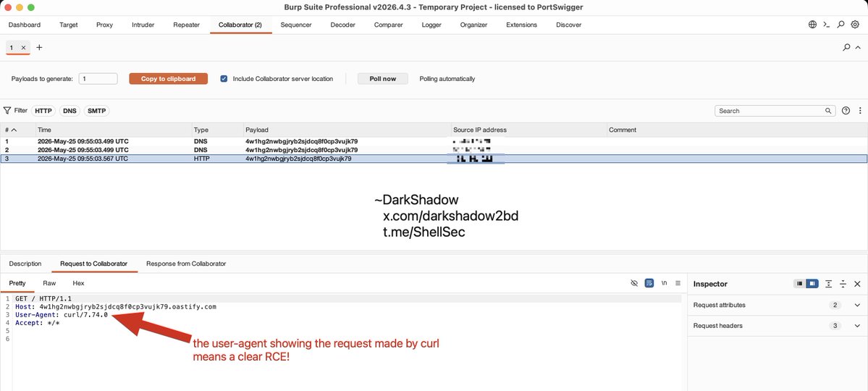Click the User-Agent curl/7.74.0 line
The height and width of the screenshot is (391, 868).
[x=62, y=314]
